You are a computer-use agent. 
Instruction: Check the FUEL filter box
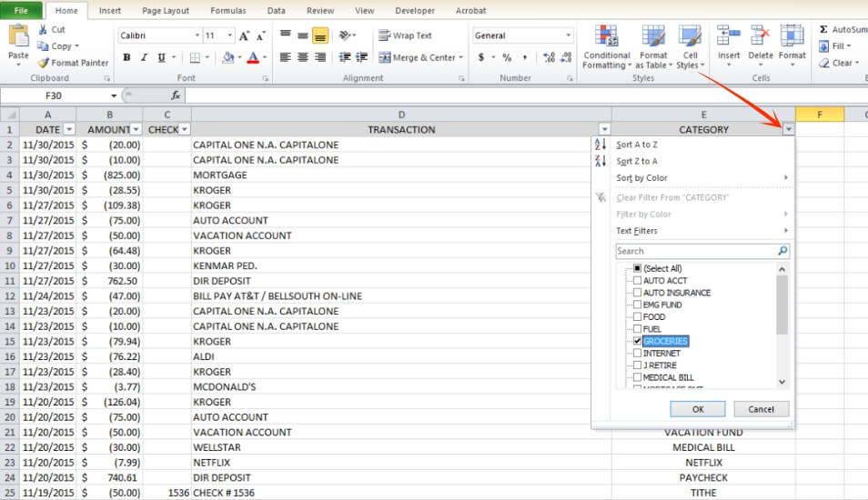pos(637,329)
